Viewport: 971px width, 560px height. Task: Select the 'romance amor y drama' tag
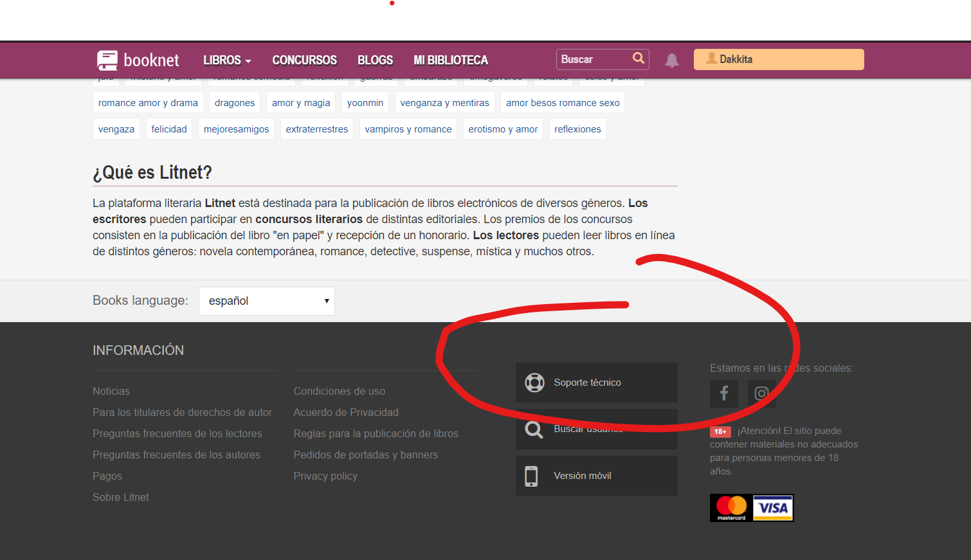click(148, 103)
